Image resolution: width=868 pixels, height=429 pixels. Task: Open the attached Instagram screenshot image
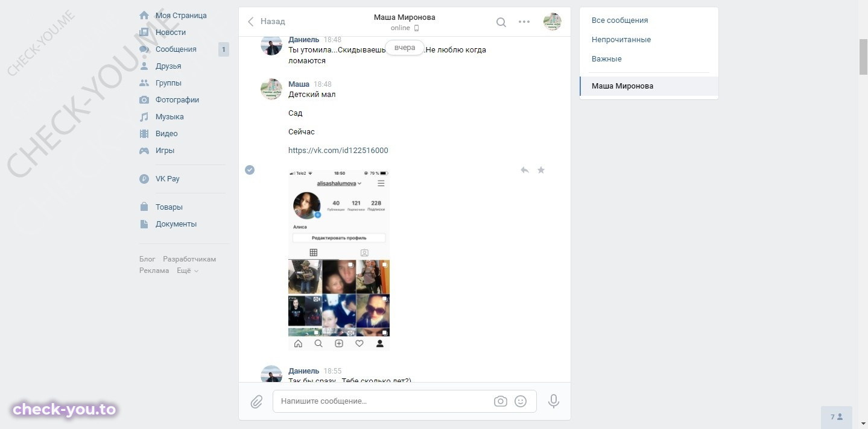coord(339,260)
